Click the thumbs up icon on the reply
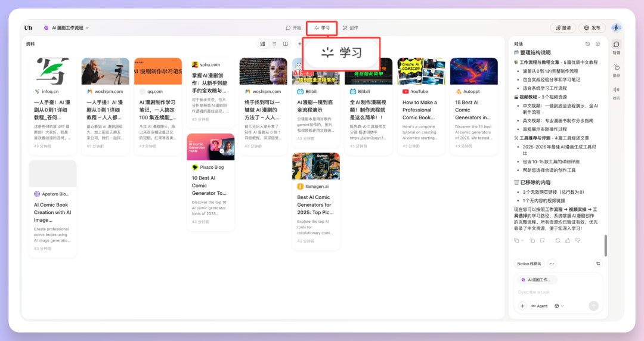Viewport: 644px width, 341px height. click(568, 240)
